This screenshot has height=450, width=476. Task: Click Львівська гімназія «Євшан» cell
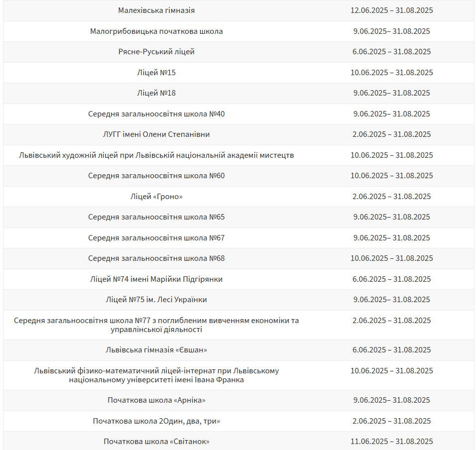pyautogui.click(x=156, y=350)
